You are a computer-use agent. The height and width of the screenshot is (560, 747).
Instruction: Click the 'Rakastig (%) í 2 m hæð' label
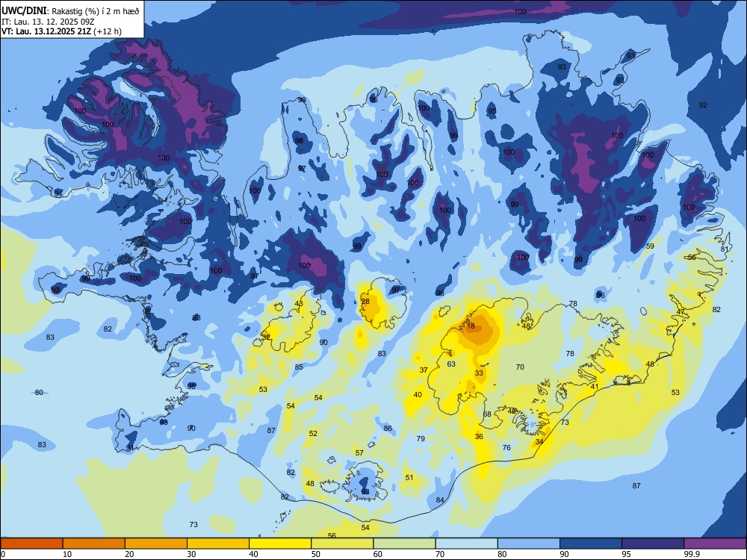click(96, 11)
